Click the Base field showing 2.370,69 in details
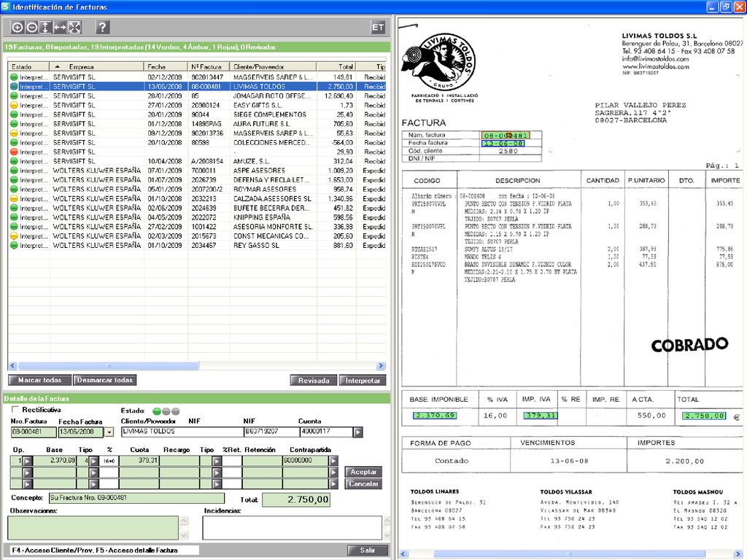Screen dimensions: 747x560 55,461
